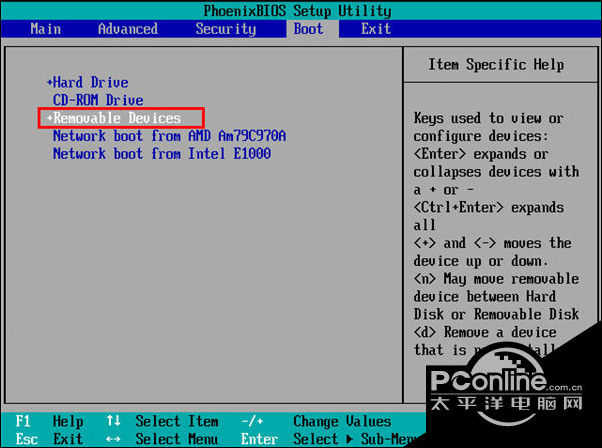
Task: Select Network boot from AMD Am79C970A
Action: point(169,136)
